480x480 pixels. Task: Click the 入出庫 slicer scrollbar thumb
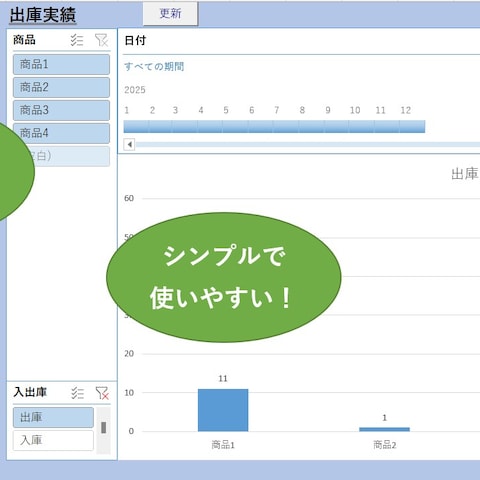(x=104, y=428)
